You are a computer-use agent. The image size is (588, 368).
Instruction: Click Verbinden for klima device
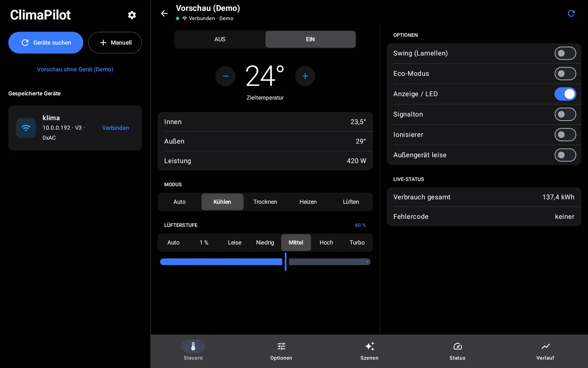pos(115,128)
